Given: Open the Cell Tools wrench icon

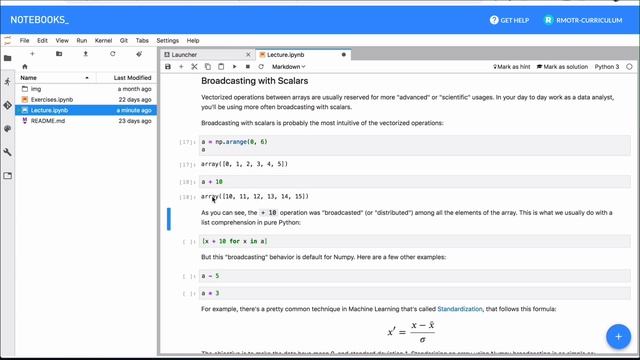Looking at the screenshot, I should coord(7,152).
